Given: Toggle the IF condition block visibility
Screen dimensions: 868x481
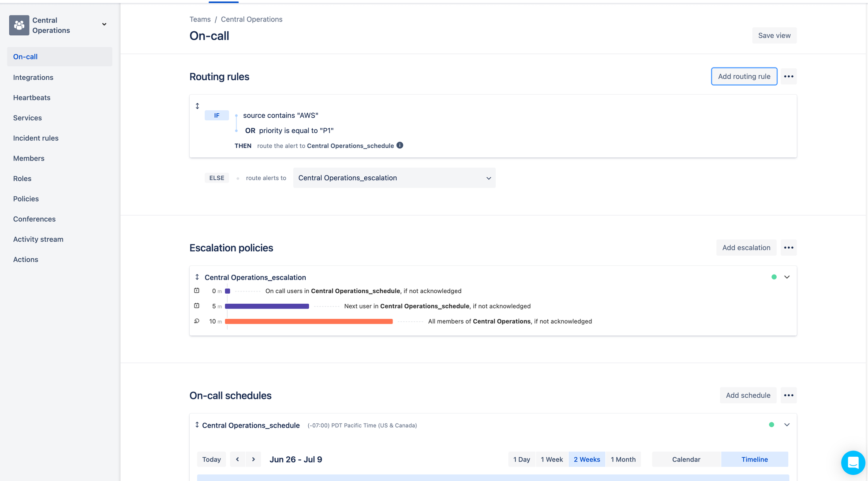Looking at the screenshot, I should [216, 116].
